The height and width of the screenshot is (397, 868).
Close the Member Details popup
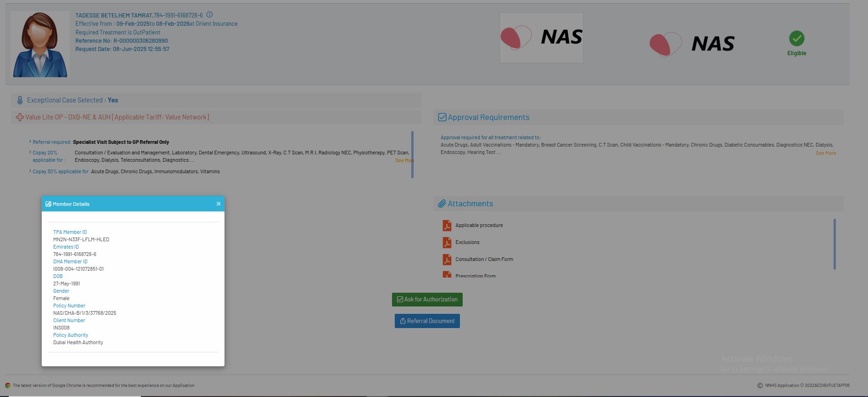tap(218, 204)
